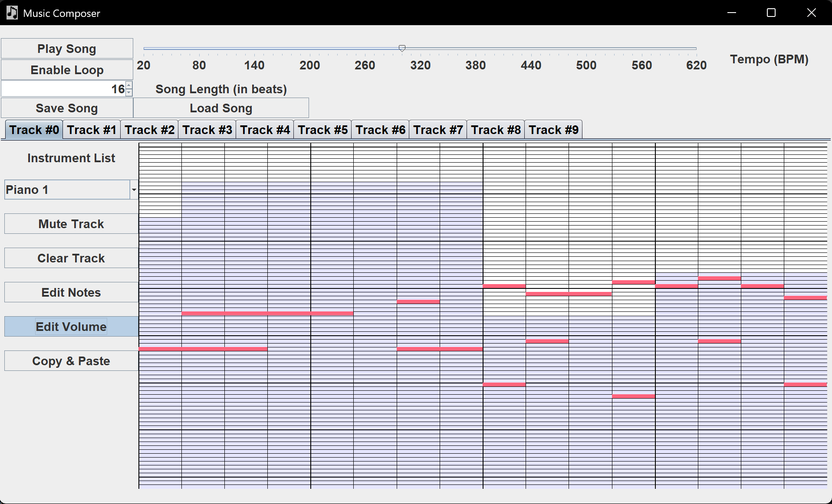Increase song length with up arrow

point(129,85)
